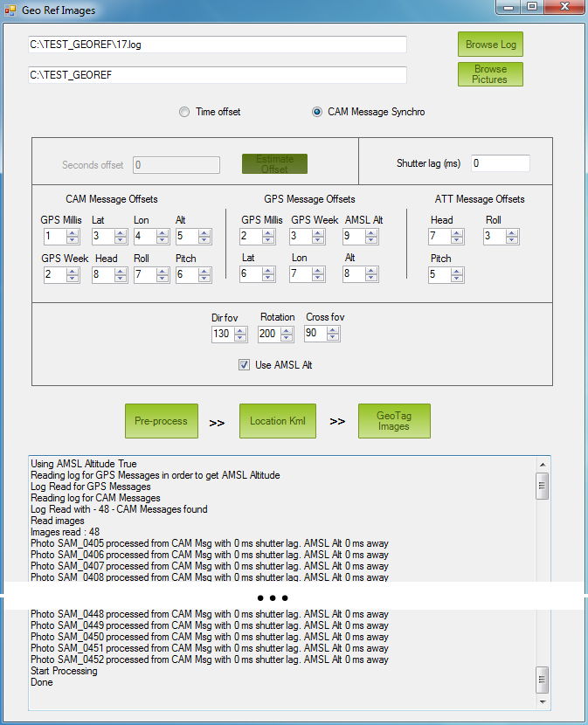Click the Pre-process button
588x725 pixels.
pyautogui.click(x=161, y=421)
